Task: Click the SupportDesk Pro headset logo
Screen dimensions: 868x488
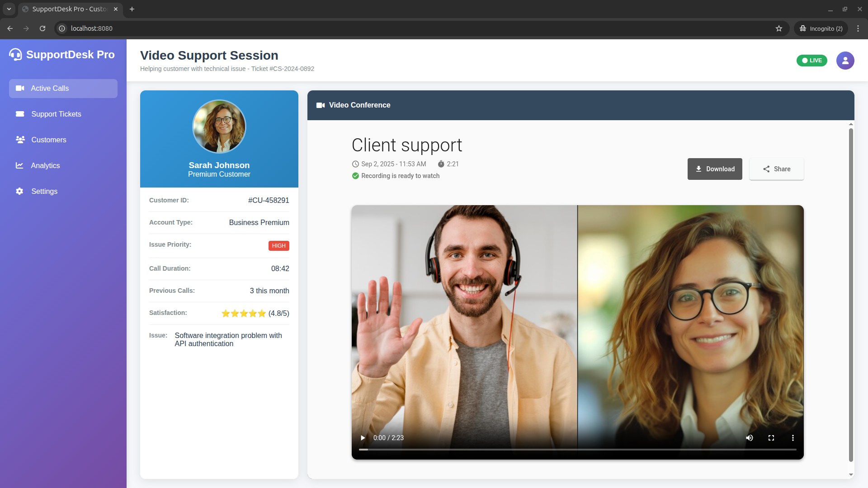Action: (15, 55)
